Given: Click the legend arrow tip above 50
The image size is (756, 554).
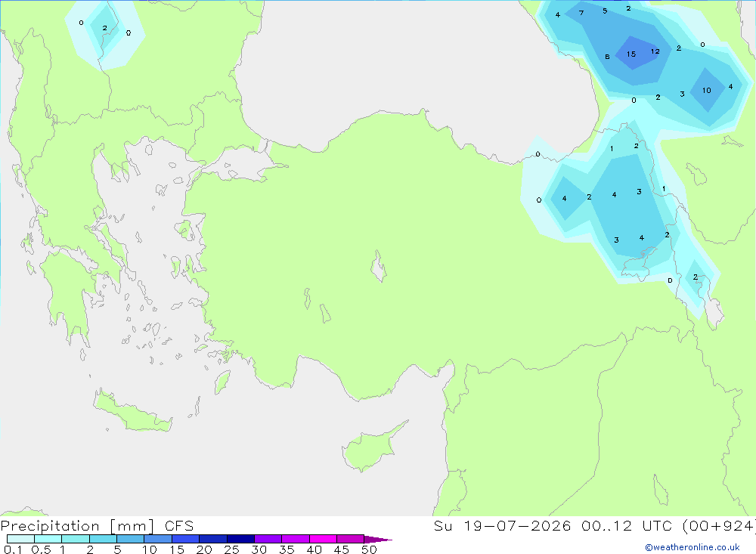Looking at the screenshot, I should pos(379,539).
